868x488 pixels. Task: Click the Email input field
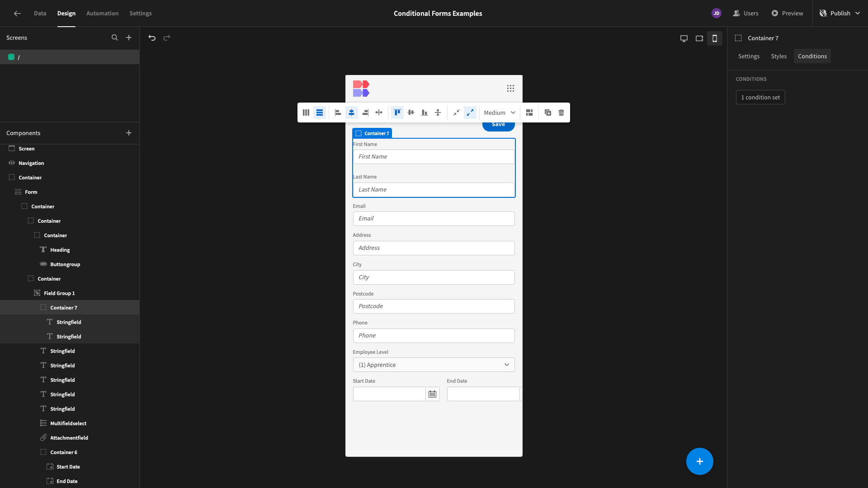pyautogui.click(x=434, y=219)
